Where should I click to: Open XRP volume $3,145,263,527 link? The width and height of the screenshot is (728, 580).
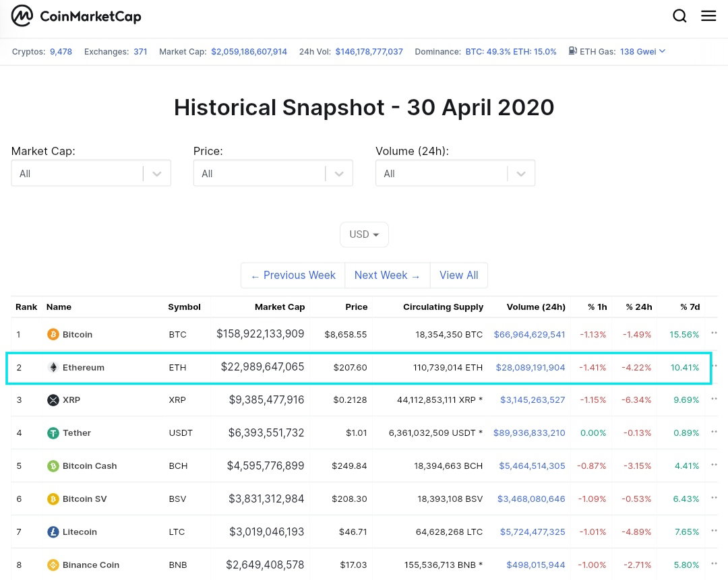533,400
